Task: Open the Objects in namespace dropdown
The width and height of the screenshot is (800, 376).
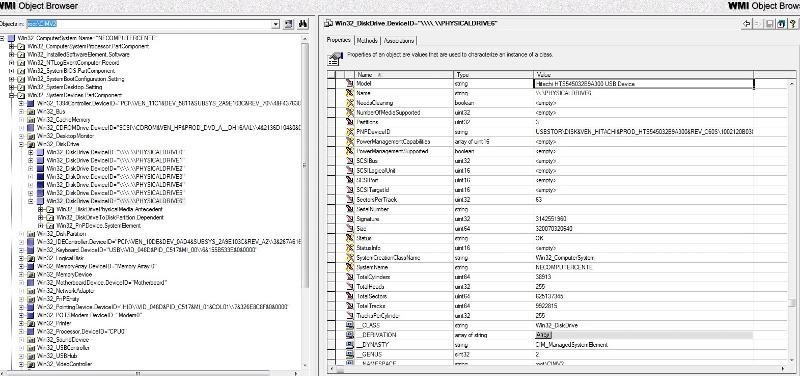Action: pyautogui.click(x=276, y=24)
